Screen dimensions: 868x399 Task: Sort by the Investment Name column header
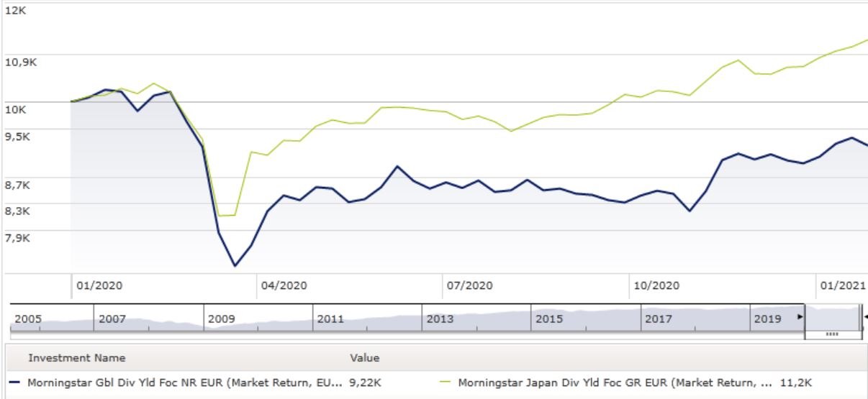[x=76, y=357]
